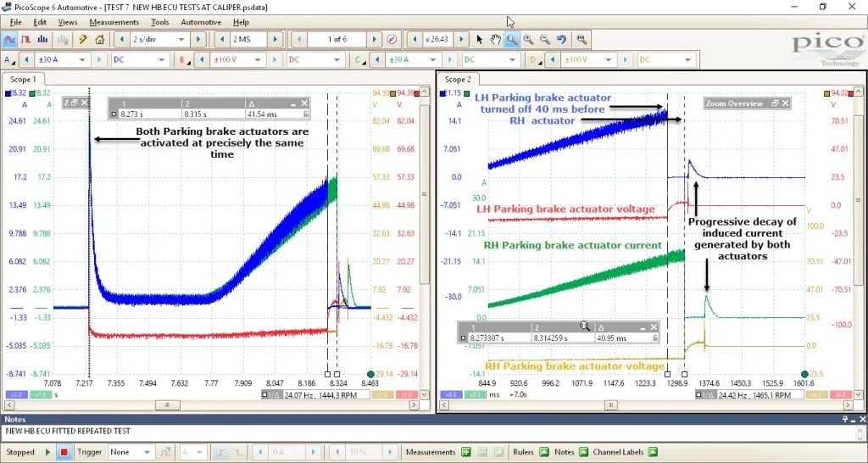Open Channel B options button
The image size is (868, 463).
183,59
